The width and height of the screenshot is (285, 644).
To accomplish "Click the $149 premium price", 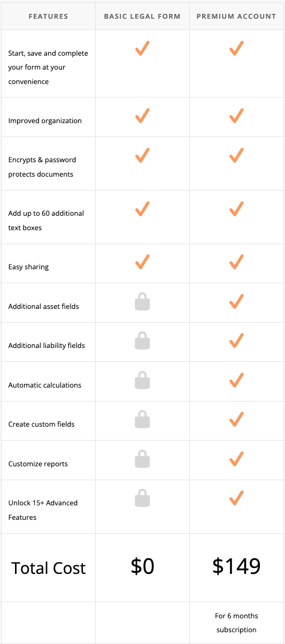I will click(x=236, y=566).
